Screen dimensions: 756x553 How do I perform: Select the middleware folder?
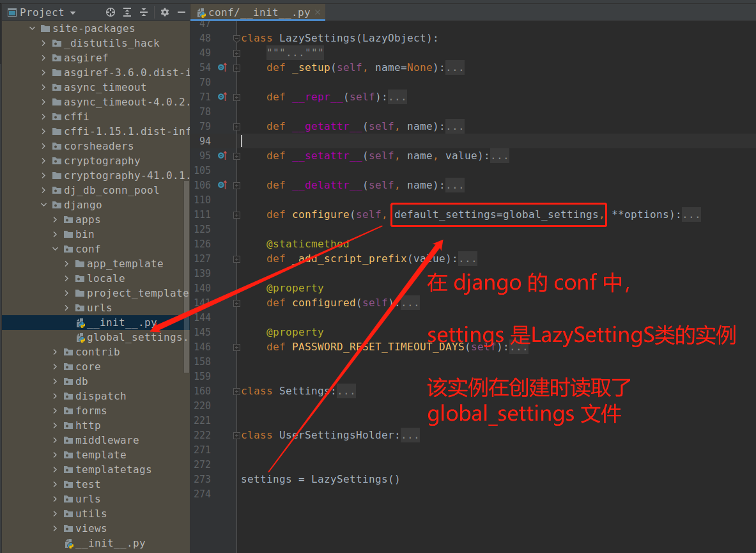pyautogui.click(x=102, y=440)
